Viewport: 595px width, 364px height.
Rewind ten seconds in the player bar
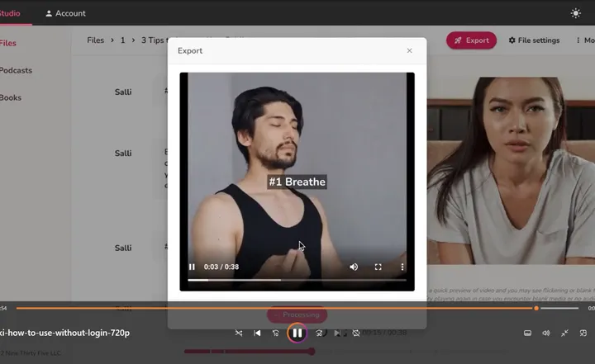coord(276,333)
